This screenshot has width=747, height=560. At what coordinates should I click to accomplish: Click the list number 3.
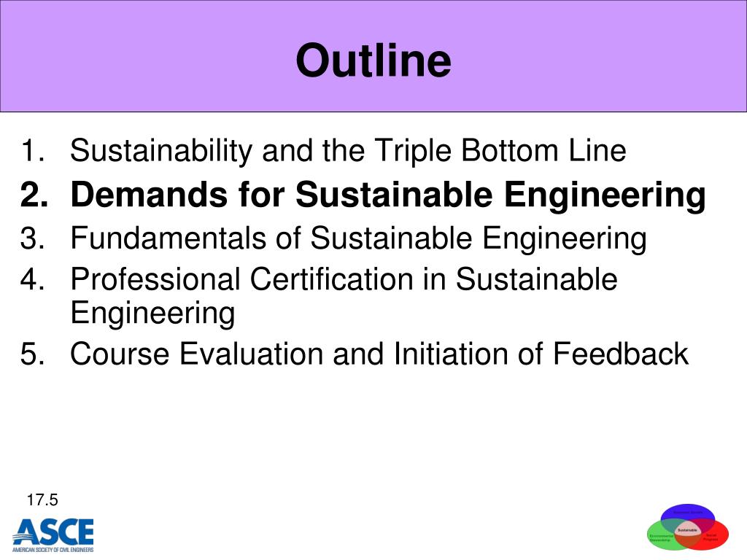(x=33, y=238)
